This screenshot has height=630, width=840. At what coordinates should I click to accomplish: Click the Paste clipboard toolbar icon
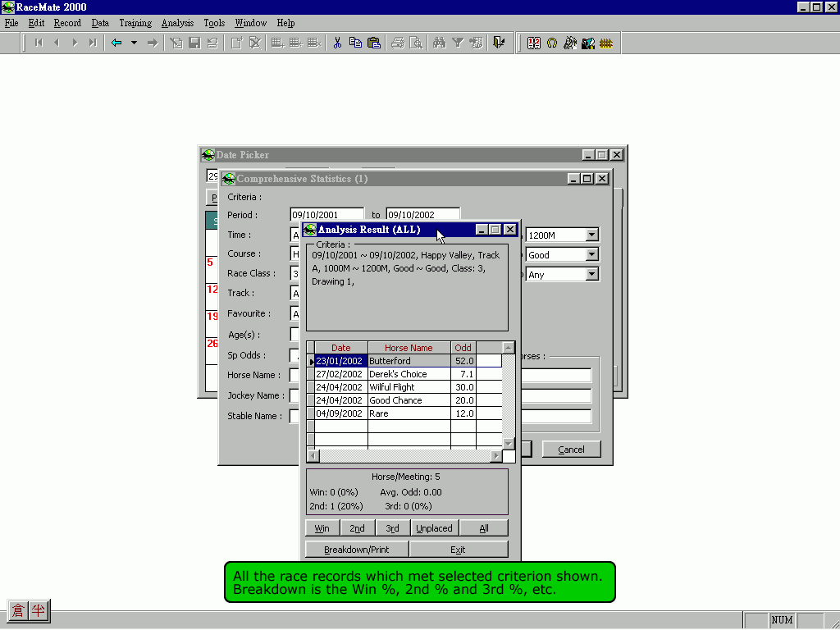(374, 43)
